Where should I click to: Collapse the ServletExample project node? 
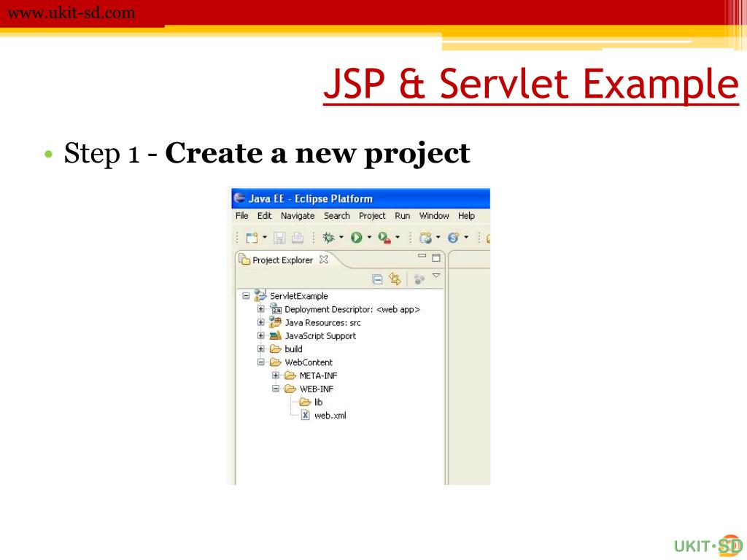(246, 296)
